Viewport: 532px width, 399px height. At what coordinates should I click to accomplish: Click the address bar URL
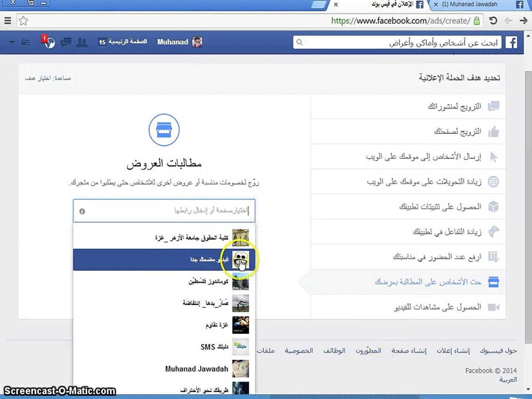tap(401, 21)
